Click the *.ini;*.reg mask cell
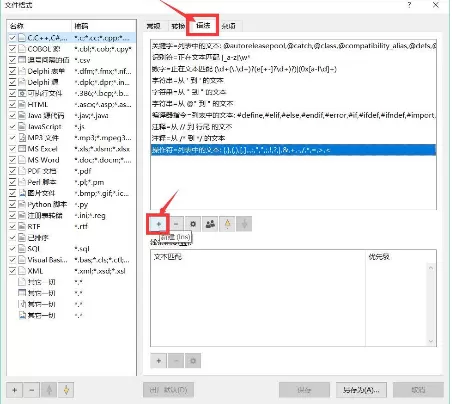Screen dimensions: 452x404 (x=90, y=215)
